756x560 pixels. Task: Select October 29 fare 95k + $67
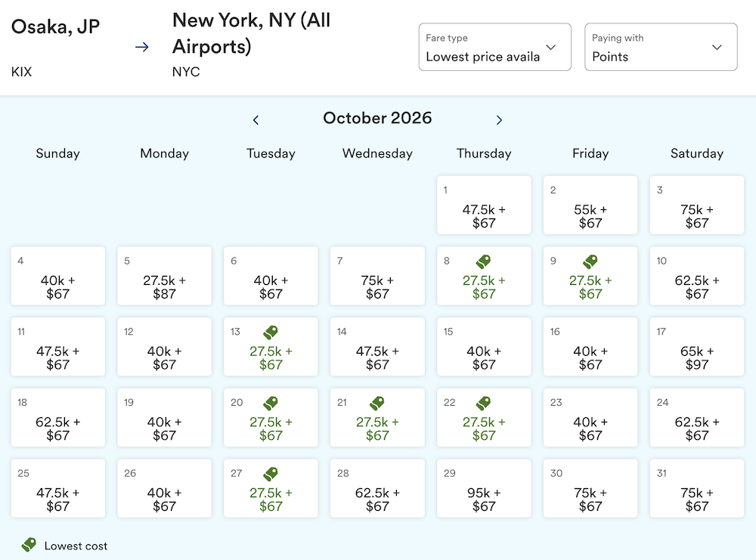point(484,488)
